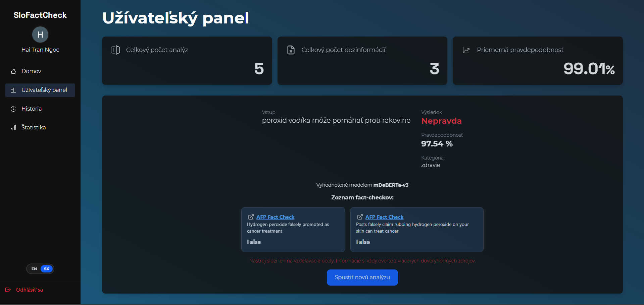644x305 pixels.
Task: Click the Spustiť novú analýzu button
Action: 362,278
